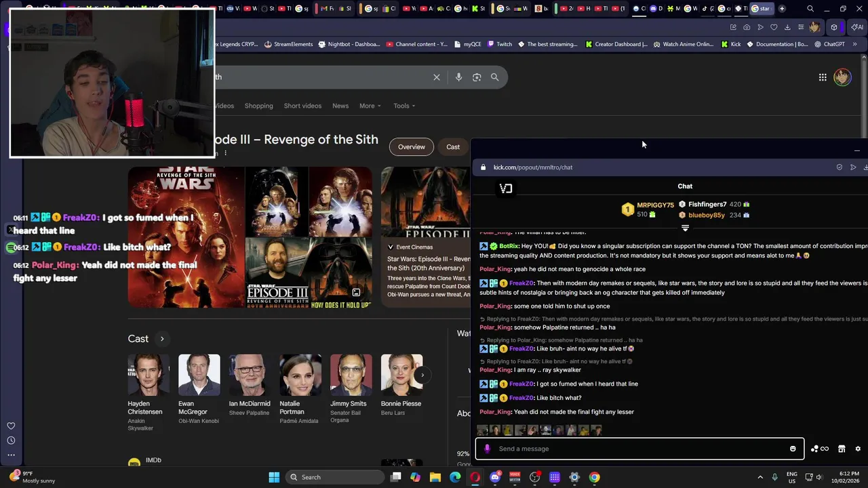
Task: Clear the Google search box
Action: click(437, 77)
